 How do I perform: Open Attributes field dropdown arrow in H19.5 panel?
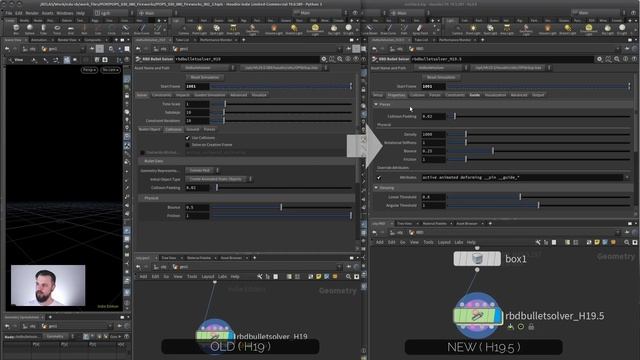pyautogui.click(x=627, y=178)
